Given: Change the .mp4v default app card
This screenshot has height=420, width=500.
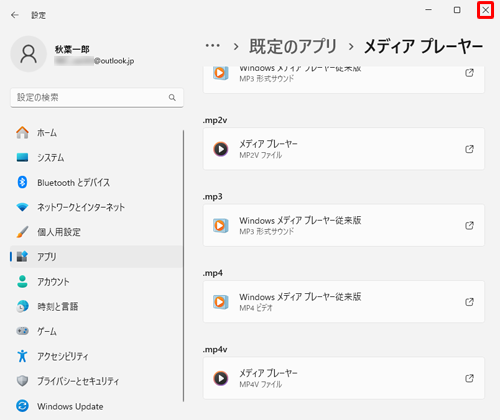Looking at the screenshot, I should 344,378.
